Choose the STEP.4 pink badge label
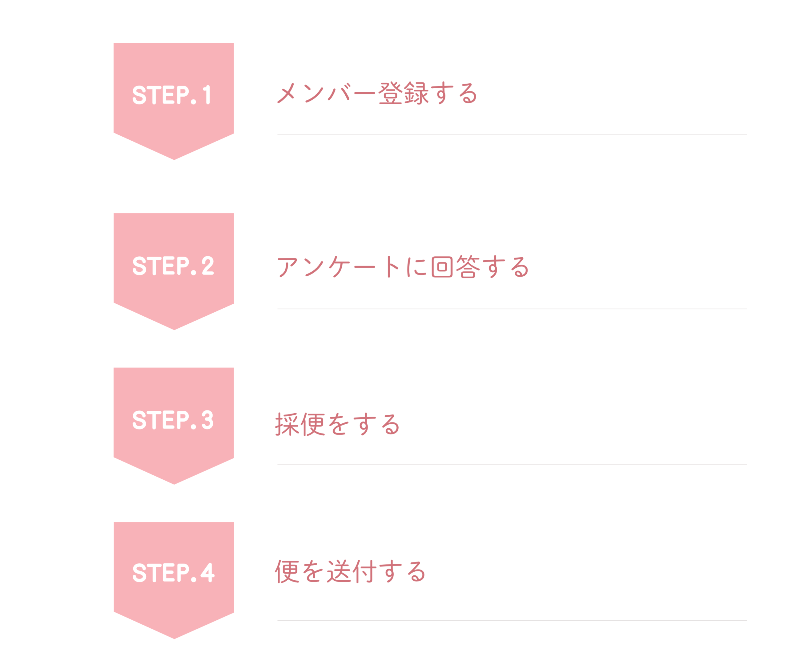This screenshot has height=672, width=788. [x=173, y=573]
